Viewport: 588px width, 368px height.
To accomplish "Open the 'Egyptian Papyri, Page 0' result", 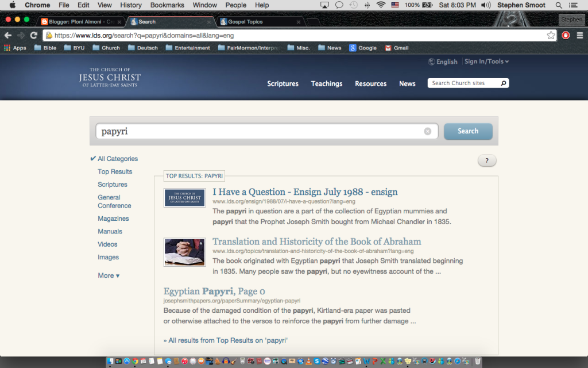I will coord(214,291).
